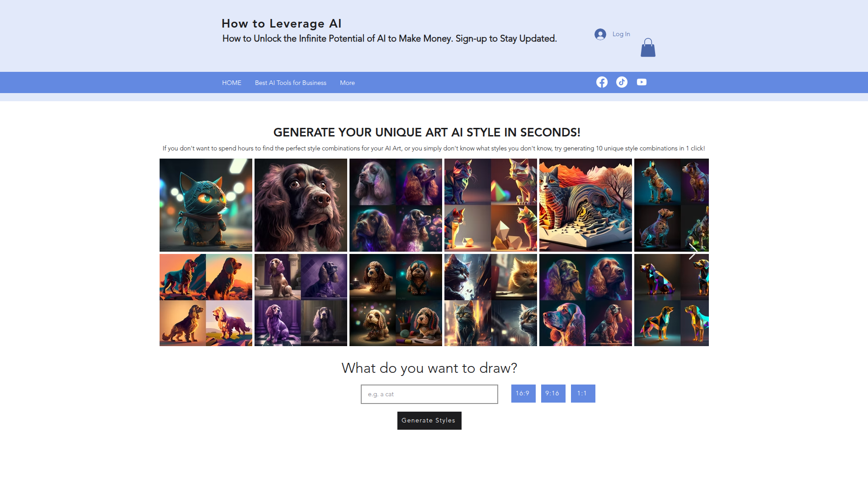The height and width of the screenshot is (488, 868).
Task: Expand the More navigation menu
Action: pyautogui.click(x=347, y=83)
